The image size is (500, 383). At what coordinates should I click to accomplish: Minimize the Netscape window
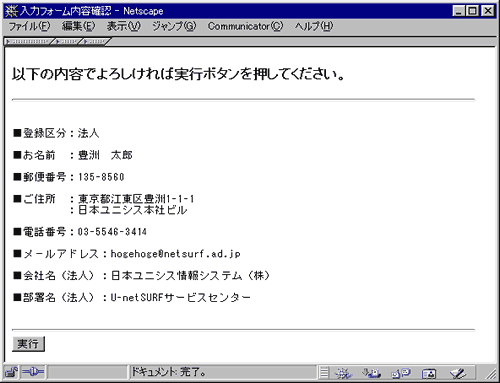[x=458, y=11]
